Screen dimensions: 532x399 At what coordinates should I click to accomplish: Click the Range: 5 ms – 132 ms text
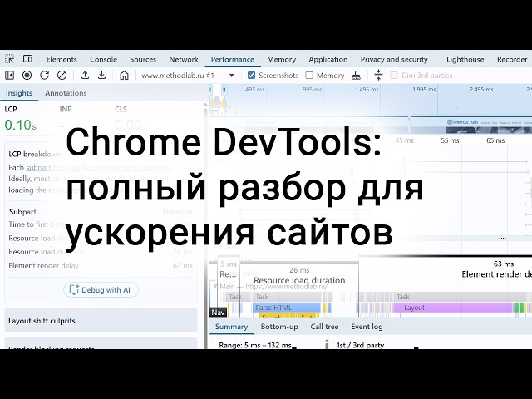point(255,345)
